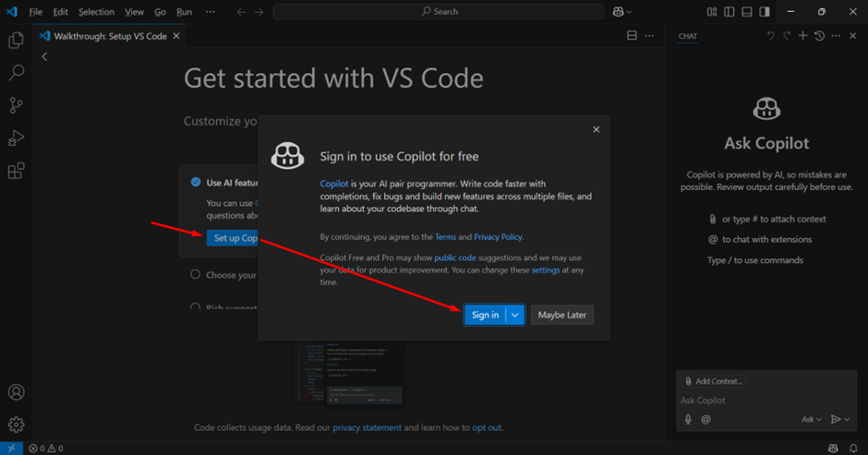868x455 pixels.
Task: Click the Ask Copilot chat input
Action: click(766, 401)
